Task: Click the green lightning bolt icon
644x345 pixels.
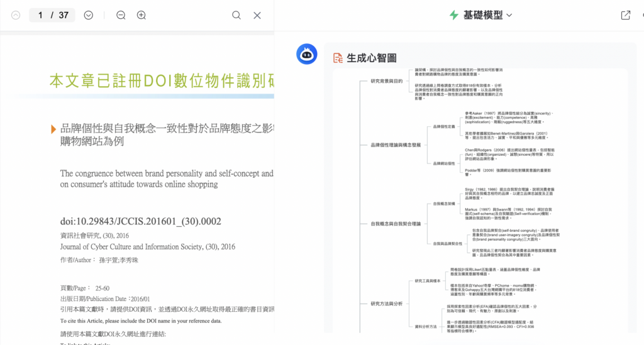Action: point(454,15)
